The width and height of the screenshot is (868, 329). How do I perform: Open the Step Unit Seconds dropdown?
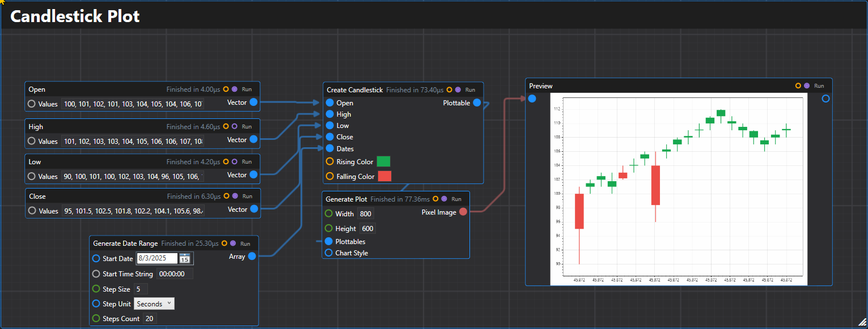154,304
